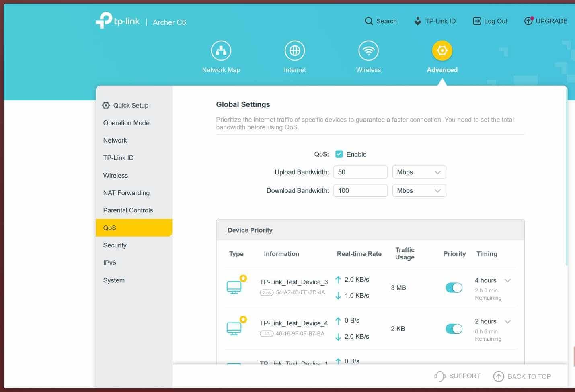Click the 3 MB traffic usage value
Screen dimensions: 575x392
(398, 288)
